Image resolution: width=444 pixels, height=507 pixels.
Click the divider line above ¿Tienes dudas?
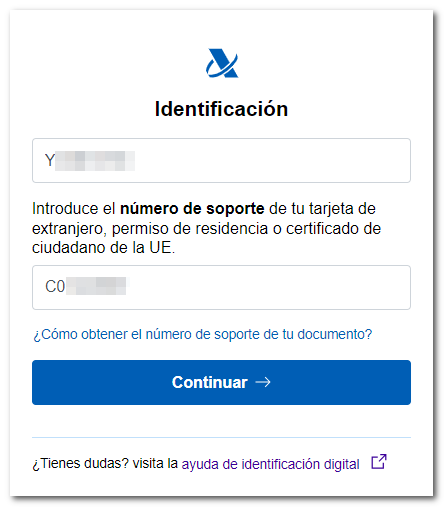click(221, 437)
